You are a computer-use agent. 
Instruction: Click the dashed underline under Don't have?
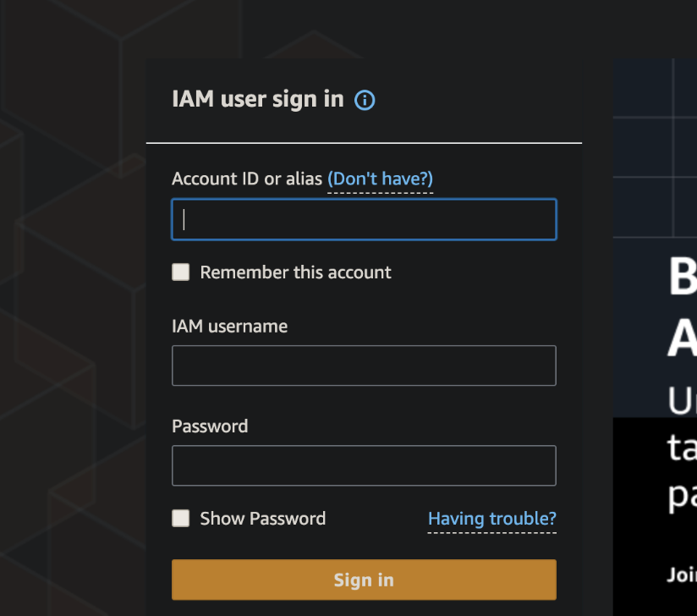coord(380,191)
